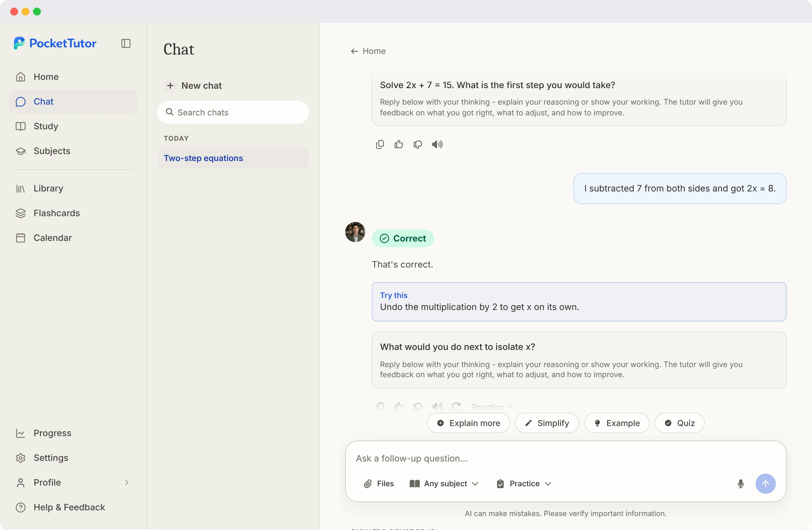Viewport: 812px width, 530px height.
Task: Open Help & Feedback
Action: click(73, 507)
